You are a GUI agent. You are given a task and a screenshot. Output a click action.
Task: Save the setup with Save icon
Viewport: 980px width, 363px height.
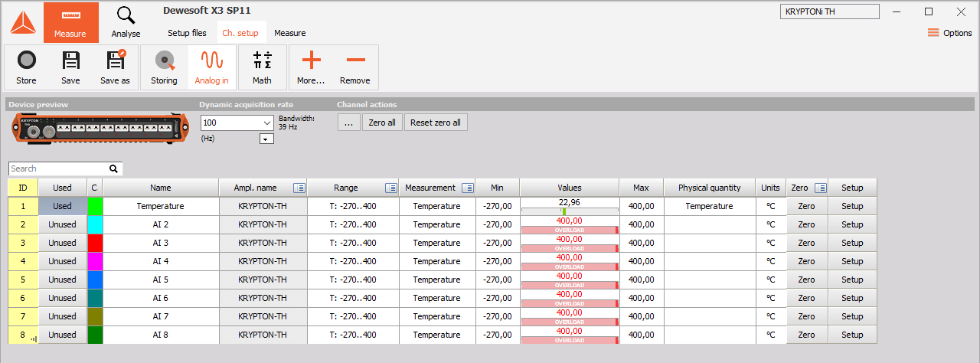click(x=70, y=67)
